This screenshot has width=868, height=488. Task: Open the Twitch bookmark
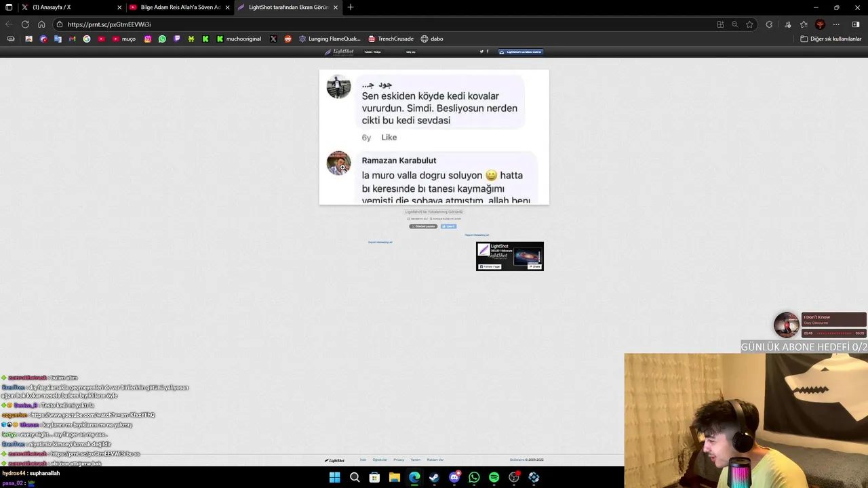(x=177, y=39)
